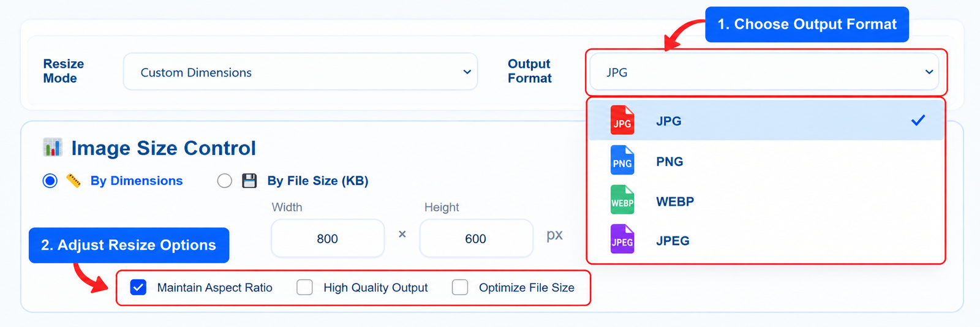
Task: Click the ruler icon beside By Dimensions
Action: pos(73,181)
